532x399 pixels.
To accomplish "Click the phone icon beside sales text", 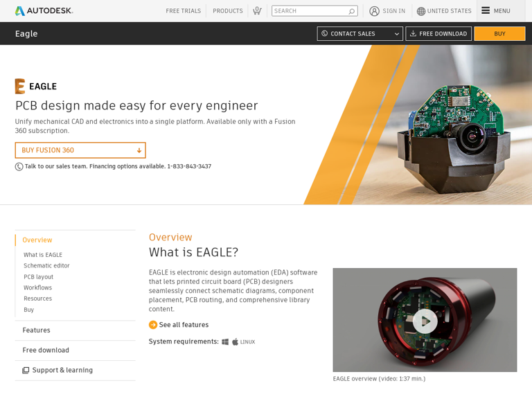I will pyautogui.click(x=19, y=166).
